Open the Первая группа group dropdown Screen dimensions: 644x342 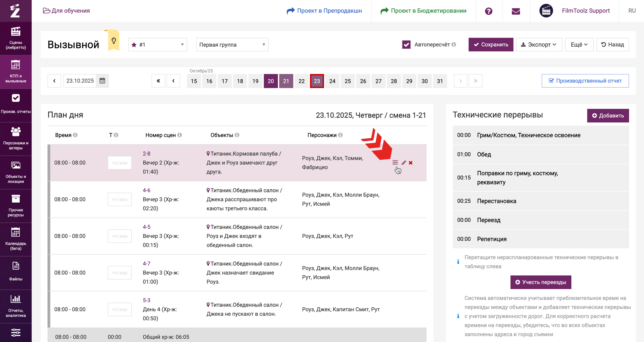coord(232,45)
